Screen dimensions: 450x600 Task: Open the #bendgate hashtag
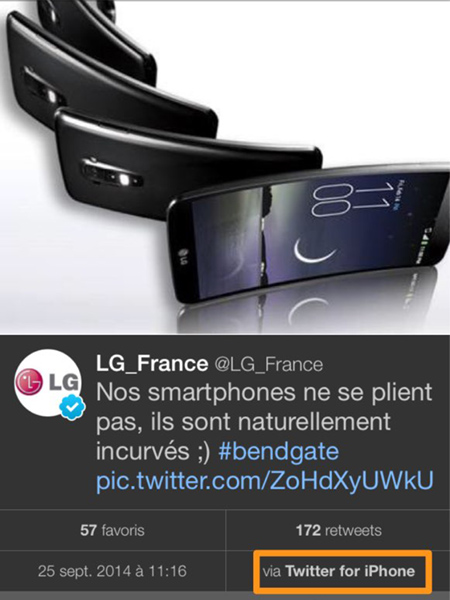coord(279,452)
